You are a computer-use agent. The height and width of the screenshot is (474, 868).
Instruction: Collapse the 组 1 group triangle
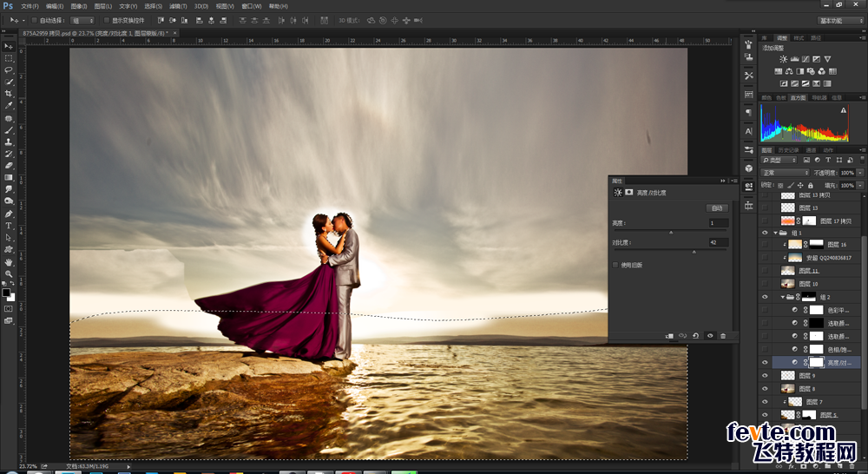tap(775, 234)
